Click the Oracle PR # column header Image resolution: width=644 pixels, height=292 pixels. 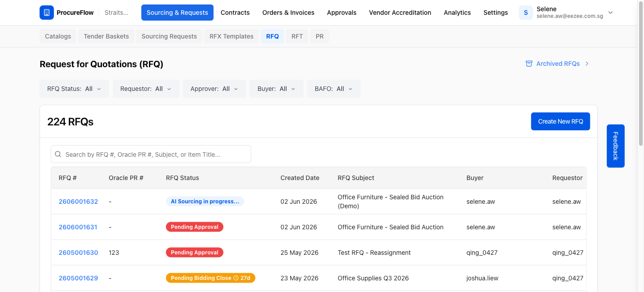point(126,178)
